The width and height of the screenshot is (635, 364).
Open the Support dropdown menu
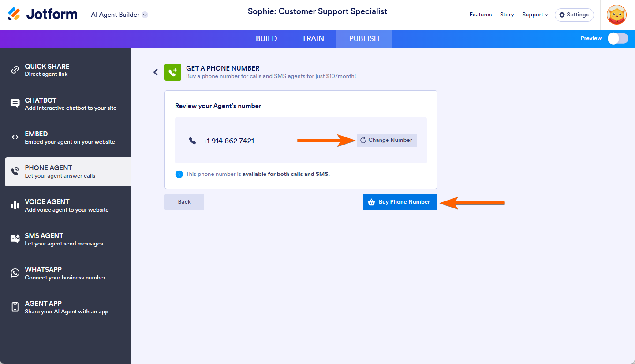(x=535, y=15)
